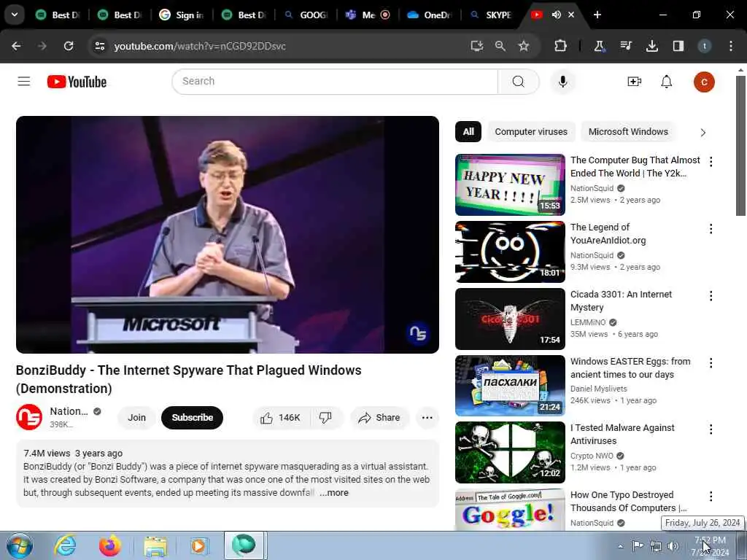Mute the YouTube tab audio icon
The height and width of the screenshot is (560, 747).
[556, 15]
